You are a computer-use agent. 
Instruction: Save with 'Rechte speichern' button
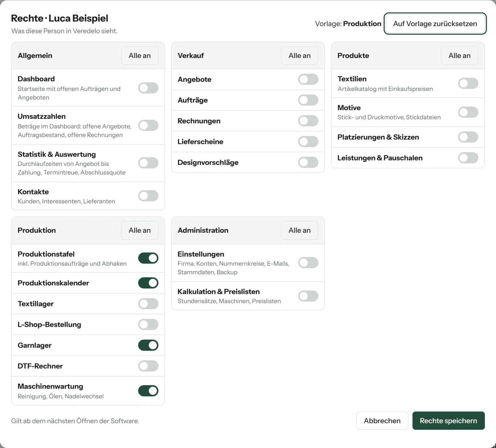[x=449, y=421]
